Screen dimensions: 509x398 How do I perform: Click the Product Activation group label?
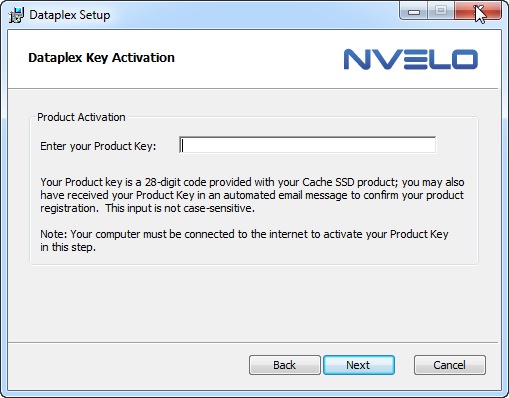(81, 117)
